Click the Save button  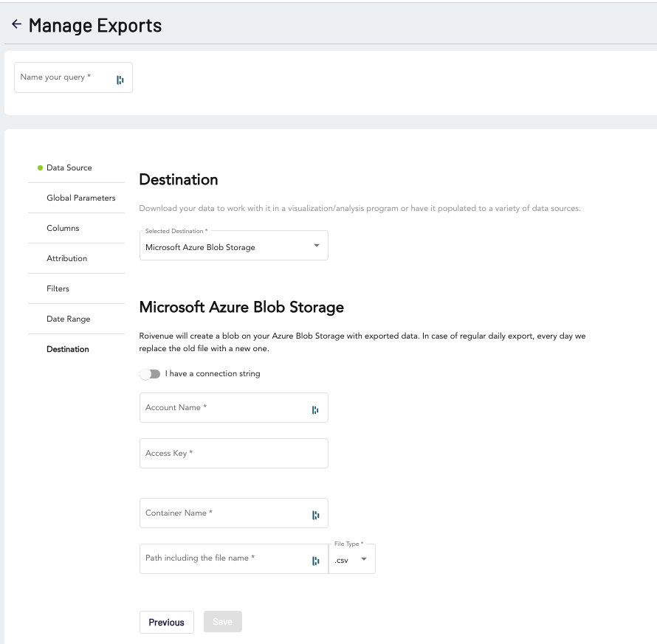(x=222, y=622)
